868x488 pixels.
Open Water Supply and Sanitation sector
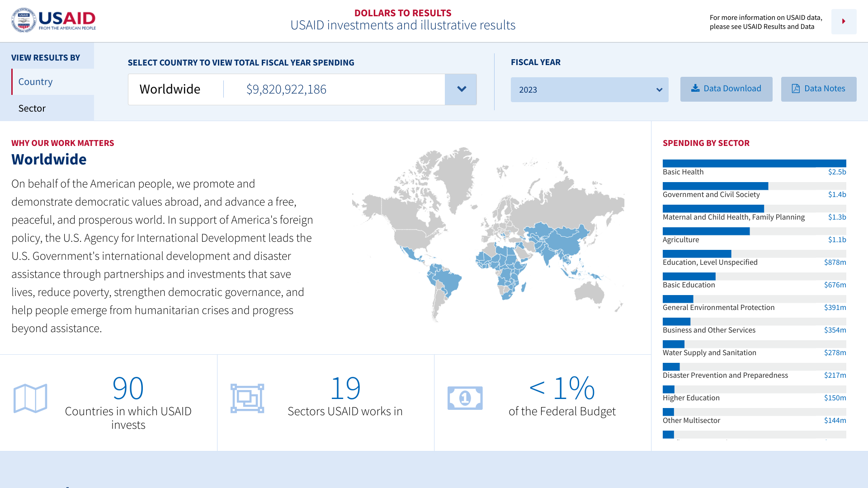coord(709,352)
